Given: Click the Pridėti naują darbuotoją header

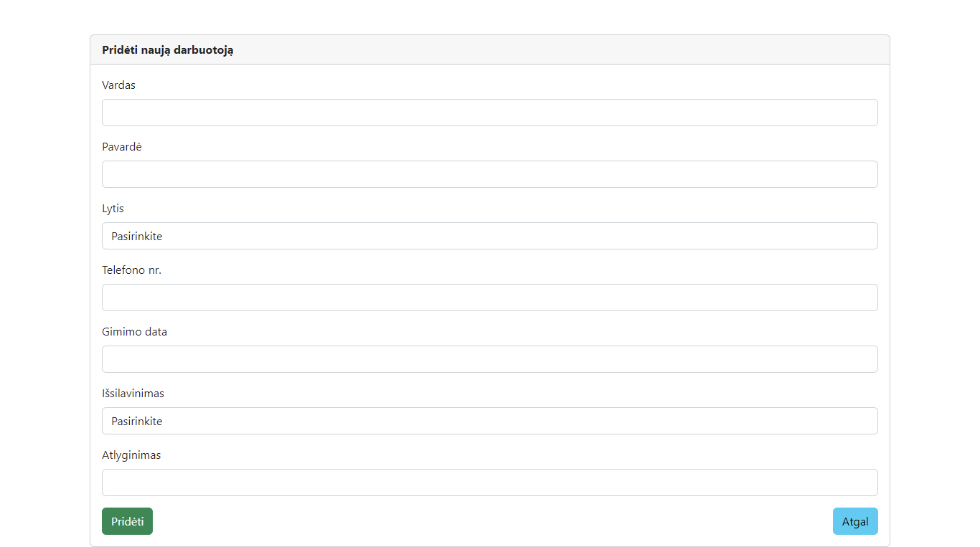Looking at the screenshot, I should pos(168,49).
